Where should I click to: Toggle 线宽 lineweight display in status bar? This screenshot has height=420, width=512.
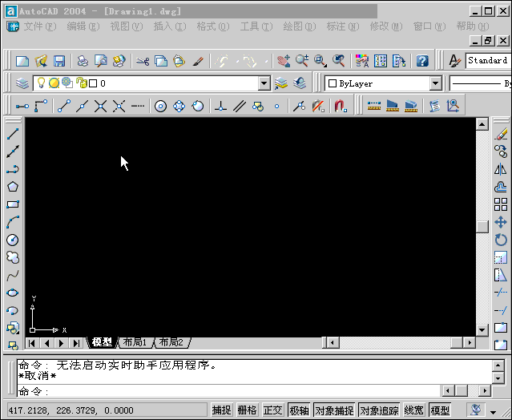pos(413,410)
